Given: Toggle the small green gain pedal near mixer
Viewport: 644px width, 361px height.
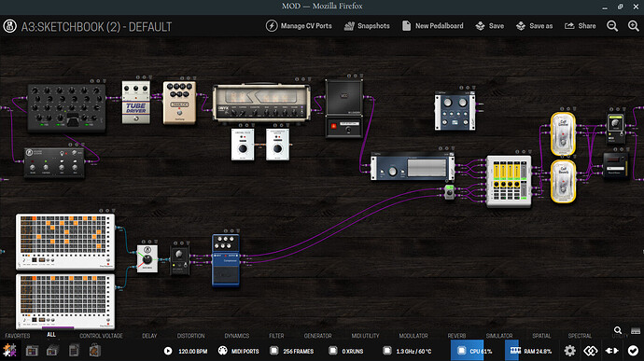Looking at the screenshot, I should click(x=449, y=193).
